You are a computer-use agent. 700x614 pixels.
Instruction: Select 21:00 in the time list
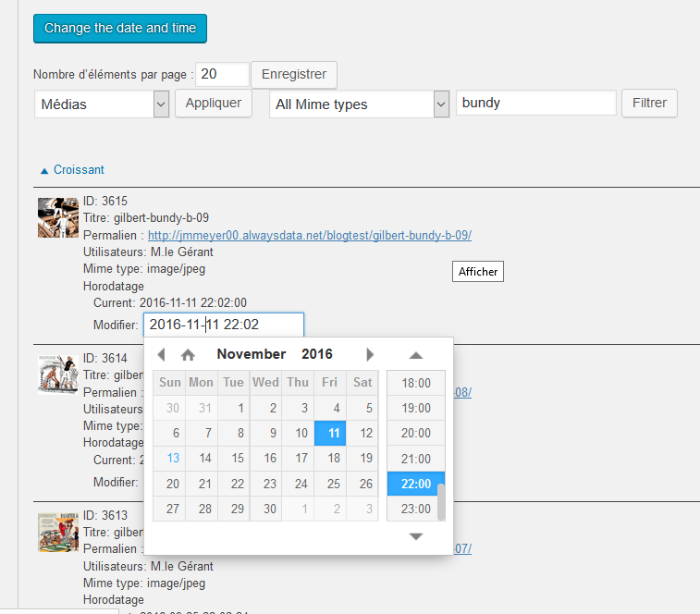pyautogui.click(x=415, y=459)
